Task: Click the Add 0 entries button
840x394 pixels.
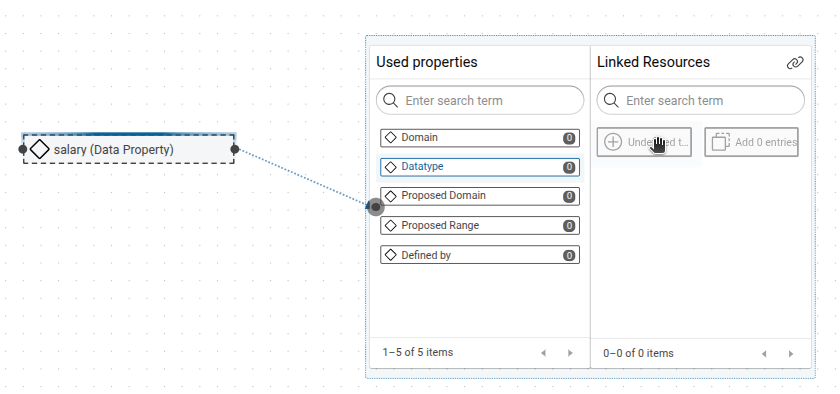Action: pos(752,142)
